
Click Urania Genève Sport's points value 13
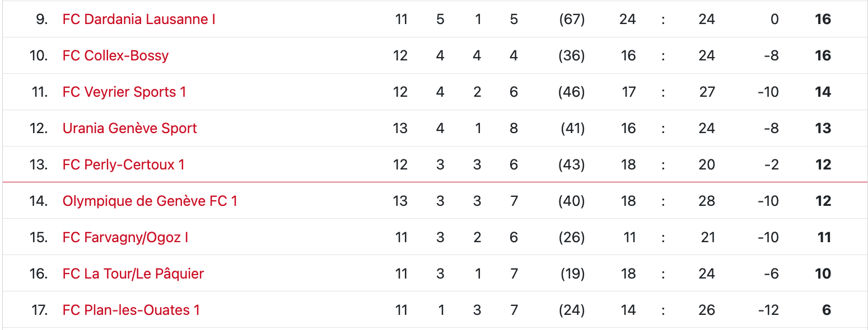823,129
